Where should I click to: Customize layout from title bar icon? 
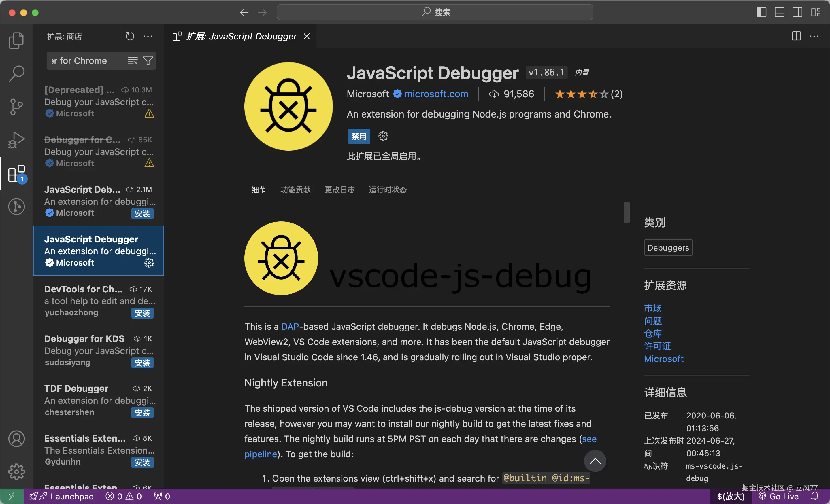(x=816, y=12)
